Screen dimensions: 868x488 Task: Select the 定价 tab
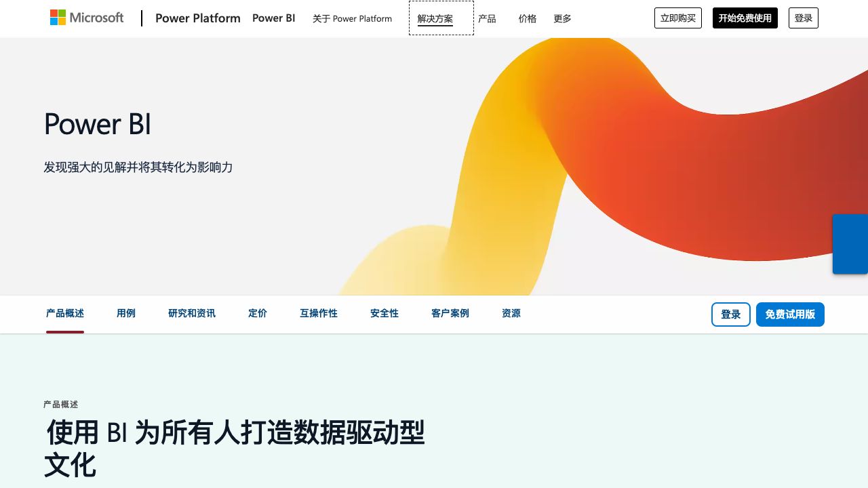pos(258,313)
